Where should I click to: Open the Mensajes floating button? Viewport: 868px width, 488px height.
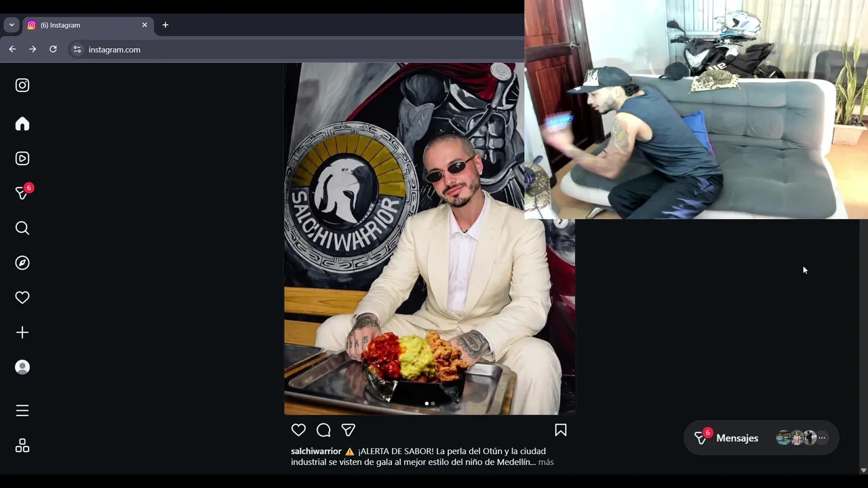(x=761, y=438)
